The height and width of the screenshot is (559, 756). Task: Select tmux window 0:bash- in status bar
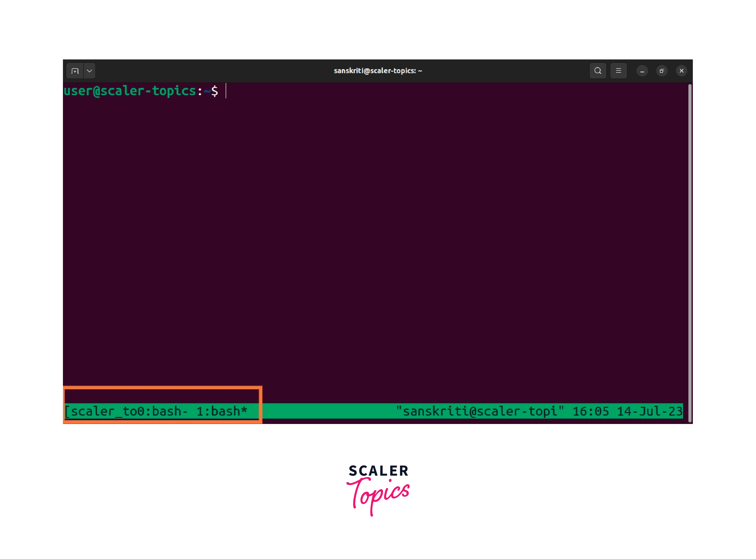[x=162, y=411]
